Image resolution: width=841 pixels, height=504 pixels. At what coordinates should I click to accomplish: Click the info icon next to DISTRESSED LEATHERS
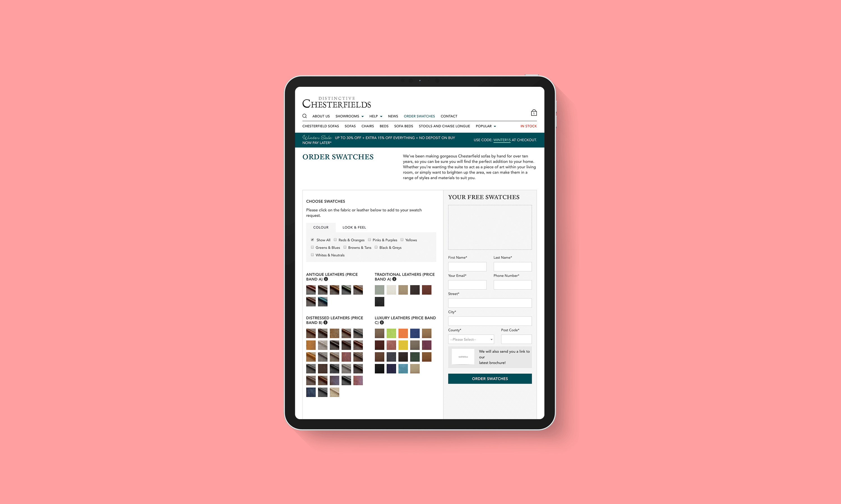point(329,323)
